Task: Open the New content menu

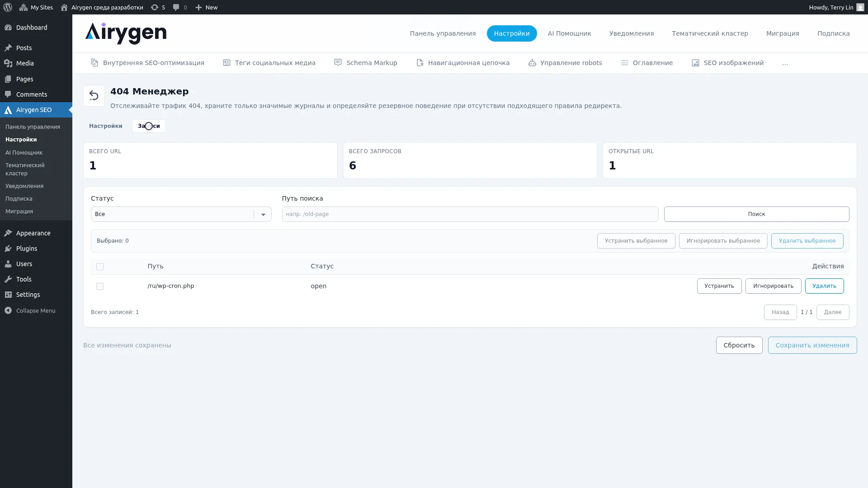Action: 207,7
